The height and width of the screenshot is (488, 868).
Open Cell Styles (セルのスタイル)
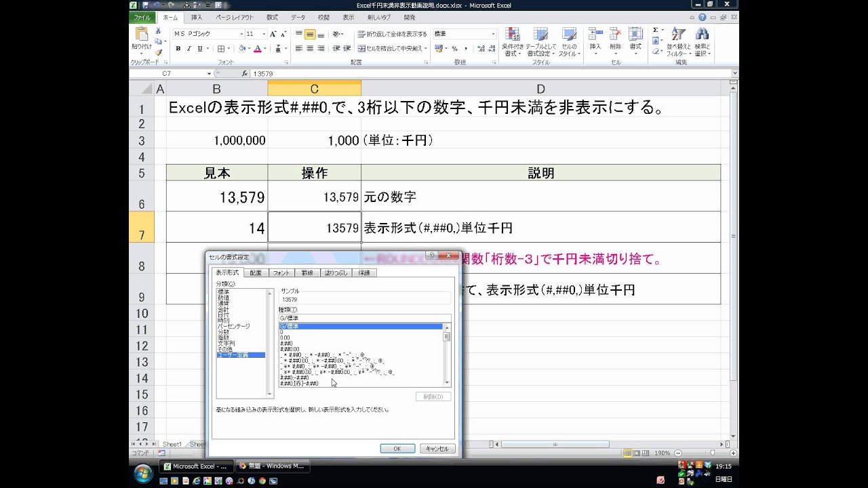tap(569, 42)
